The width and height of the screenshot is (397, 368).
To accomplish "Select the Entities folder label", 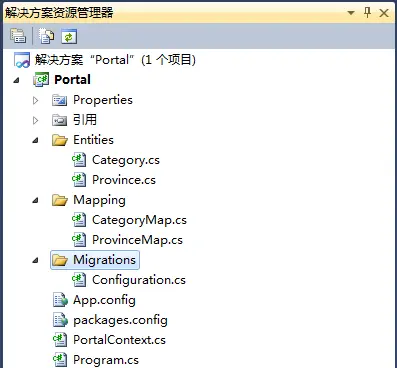I will [93, 140].
